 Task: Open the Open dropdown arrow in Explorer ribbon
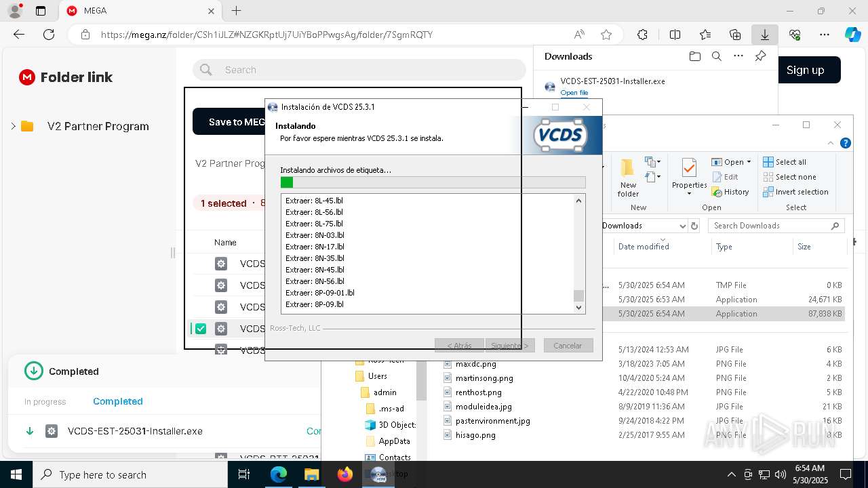click(x=749, y=162)
